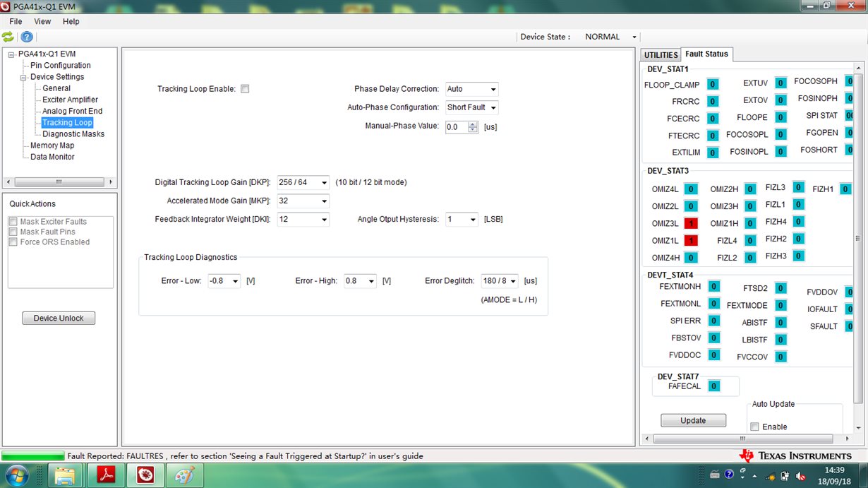
Task: Open the Accelerated Mode Gain dropdown
Action: coord(303,201)
